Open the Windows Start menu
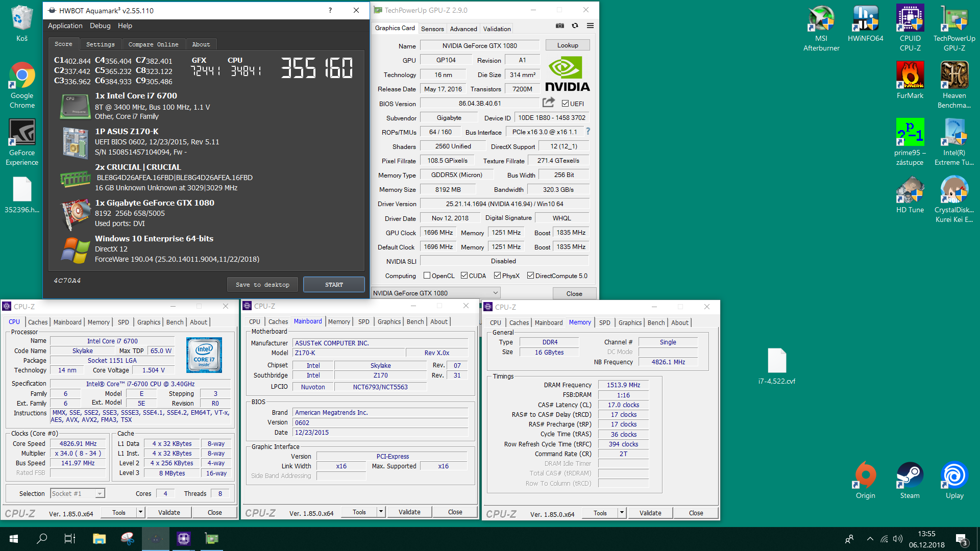 (x=14, y=539)
